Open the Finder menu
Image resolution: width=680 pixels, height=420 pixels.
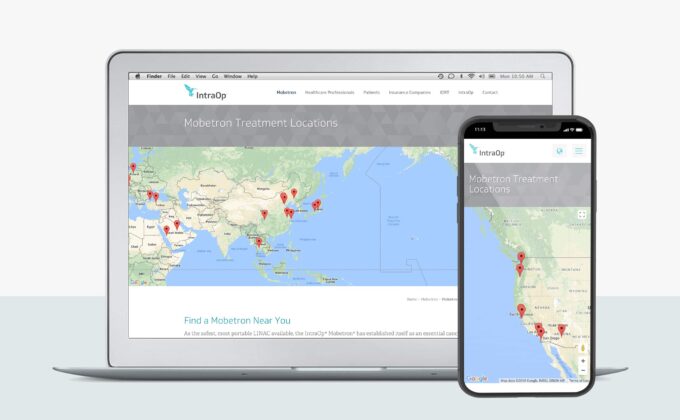154,76
